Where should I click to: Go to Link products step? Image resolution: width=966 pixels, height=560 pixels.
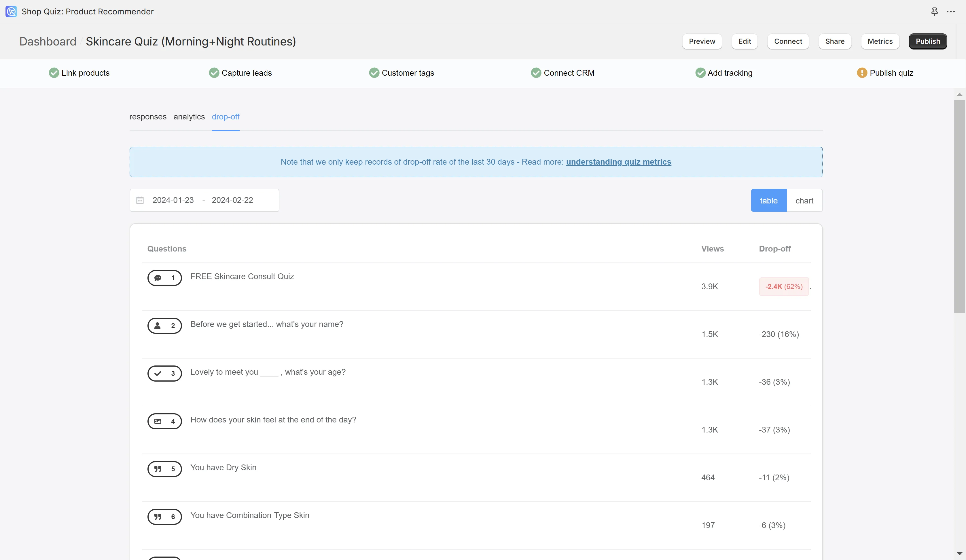(79, 73)
